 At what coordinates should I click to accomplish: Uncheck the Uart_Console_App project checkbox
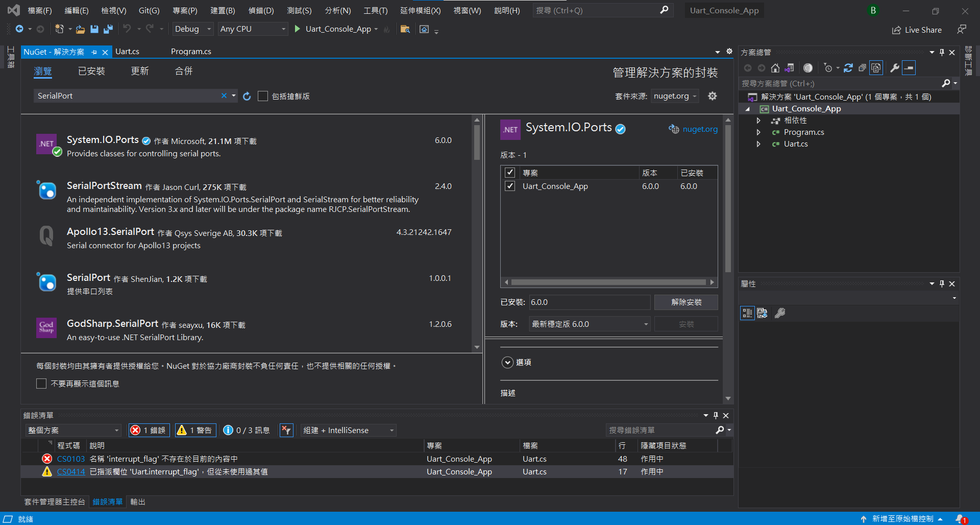(510, 186)
